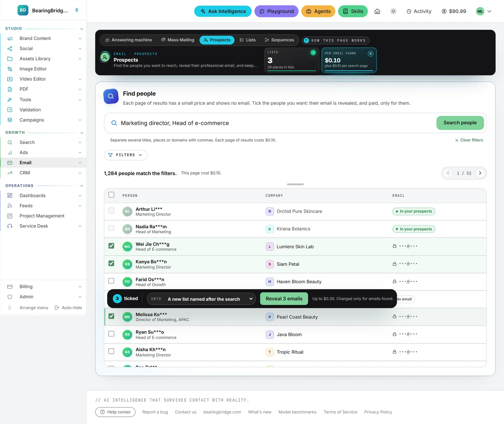
Task: Go to next results page arrow
Action: [x=480, y=173]
